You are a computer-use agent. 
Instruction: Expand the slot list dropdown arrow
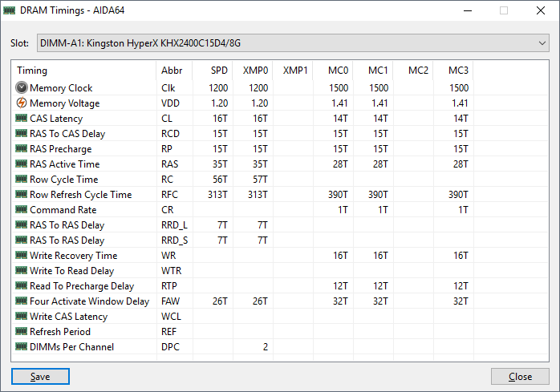542,42
